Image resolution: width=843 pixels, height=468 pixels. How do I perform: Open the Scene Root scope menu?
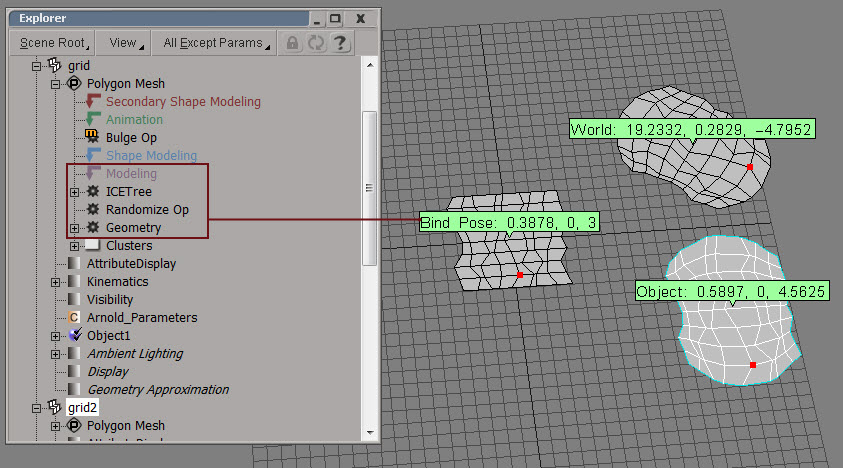(x=51, y=43)
